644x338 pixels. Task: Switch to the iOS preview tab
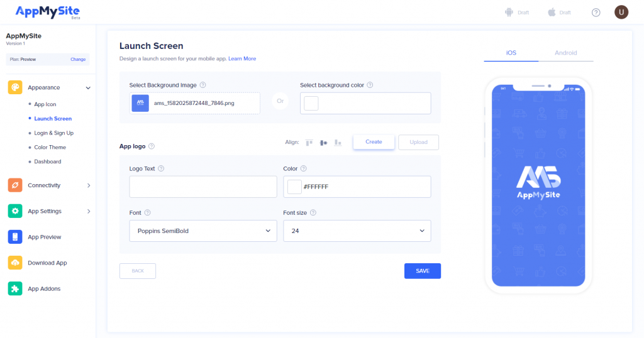click(x=511, y=53)
